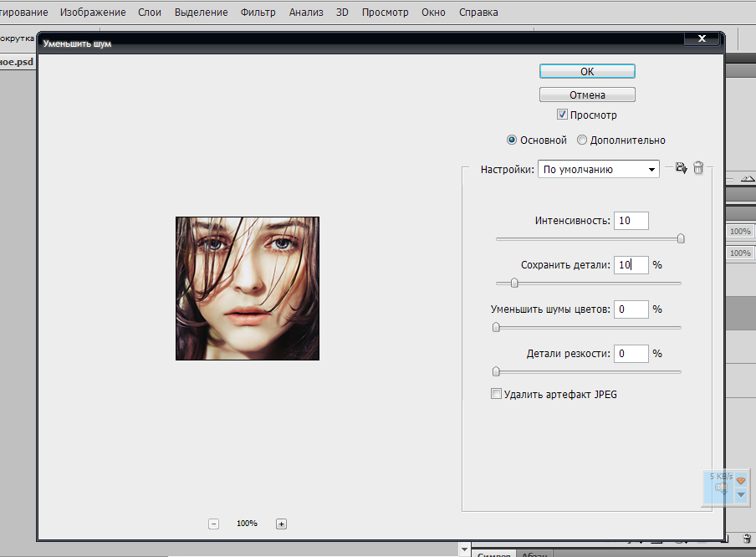Click the portrait preview thumbnail

click(x=248, y=289)
